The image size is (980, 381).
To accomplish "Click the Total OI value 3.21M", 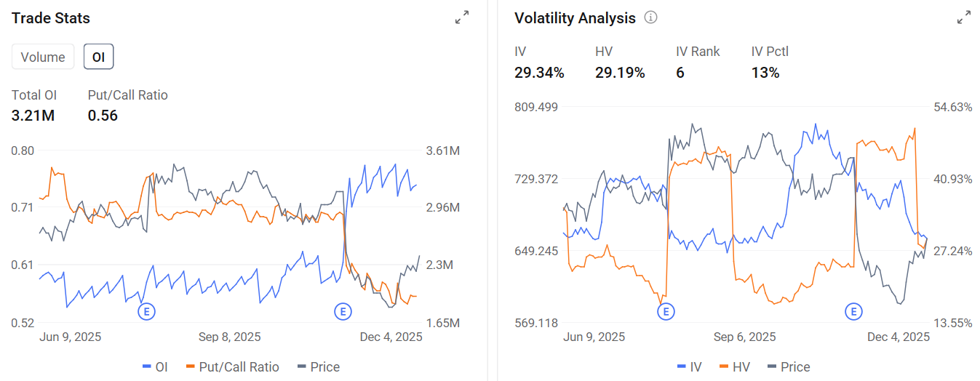I will (33, 116).
